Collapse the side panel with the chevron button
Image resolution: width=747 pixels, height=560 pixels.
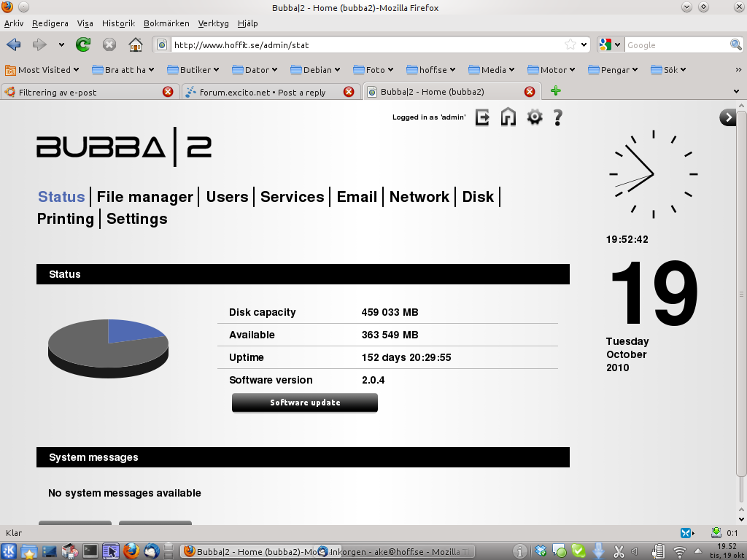tap(728, 117)
